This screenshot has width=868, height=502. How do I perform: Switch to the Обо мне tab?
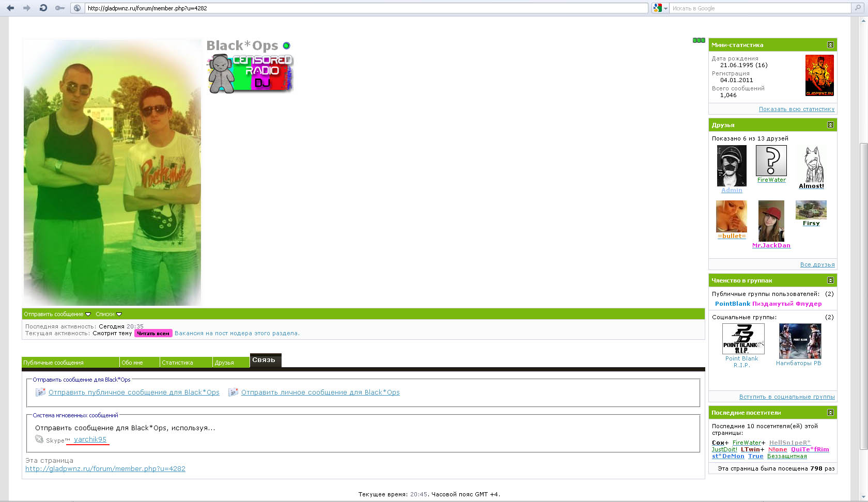[139, 363]
